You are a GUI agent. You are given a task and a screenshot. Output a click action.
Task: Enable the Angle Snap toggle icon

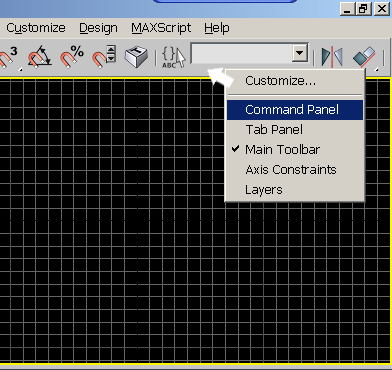[40, 56]
